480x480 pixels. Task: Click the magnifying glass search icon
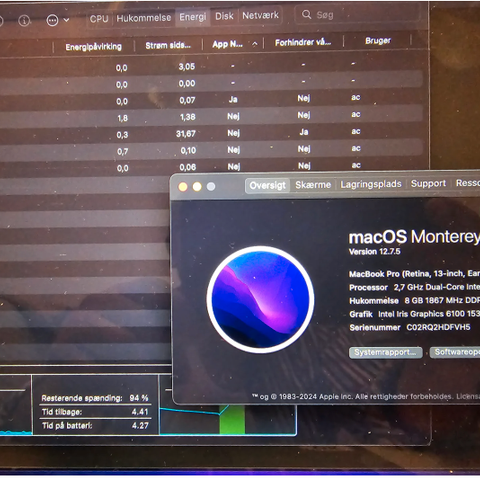coord(306,14)
